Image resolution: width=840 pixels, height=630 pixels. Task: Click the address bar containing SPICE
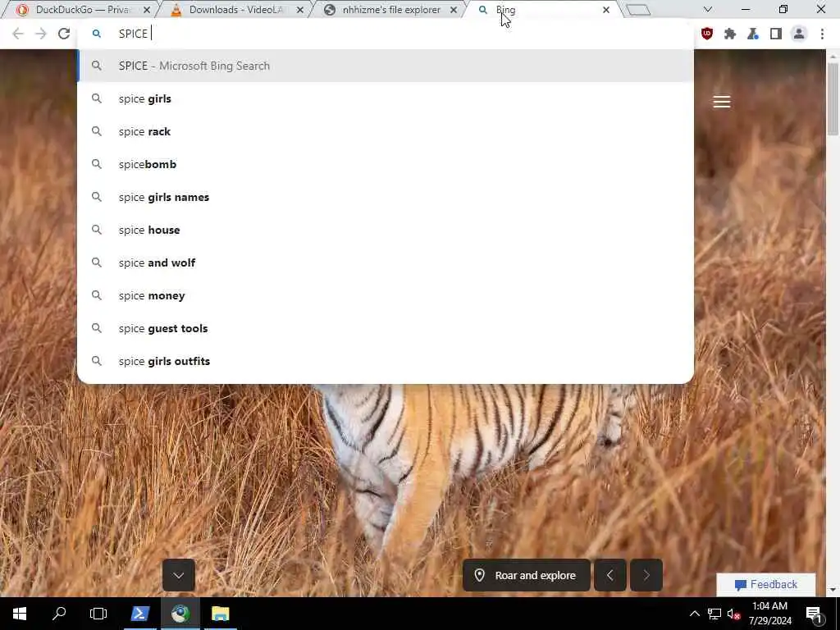(x=386, y=34)
